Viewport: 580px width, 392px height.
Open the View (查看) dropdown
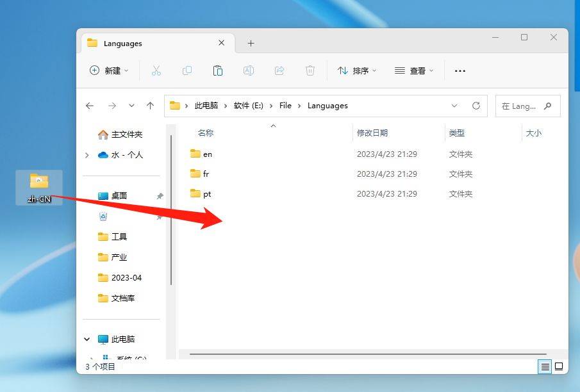(414, 70)
